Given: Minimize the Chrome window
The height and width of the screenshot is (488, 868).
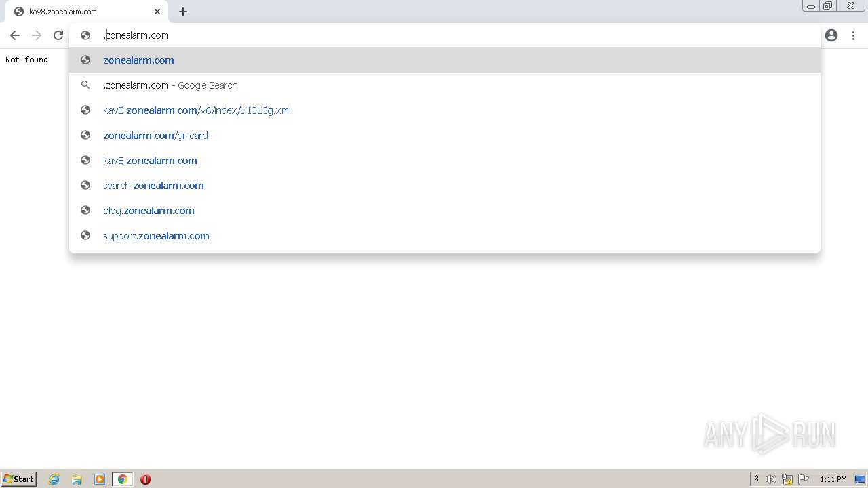Looking at the screenshot, I should (x=811, y=6).
